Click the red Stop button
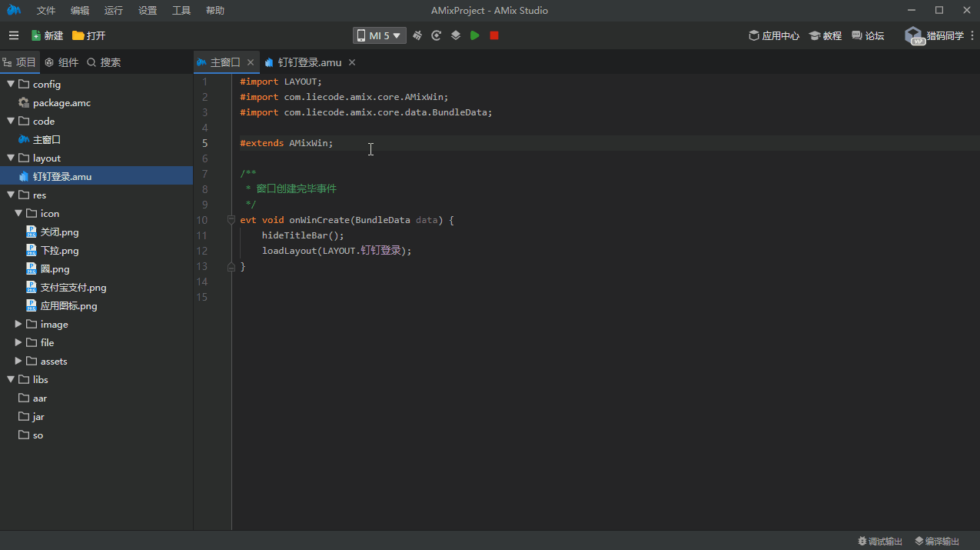This screenshot has width=980, height=550. [494, 35]
